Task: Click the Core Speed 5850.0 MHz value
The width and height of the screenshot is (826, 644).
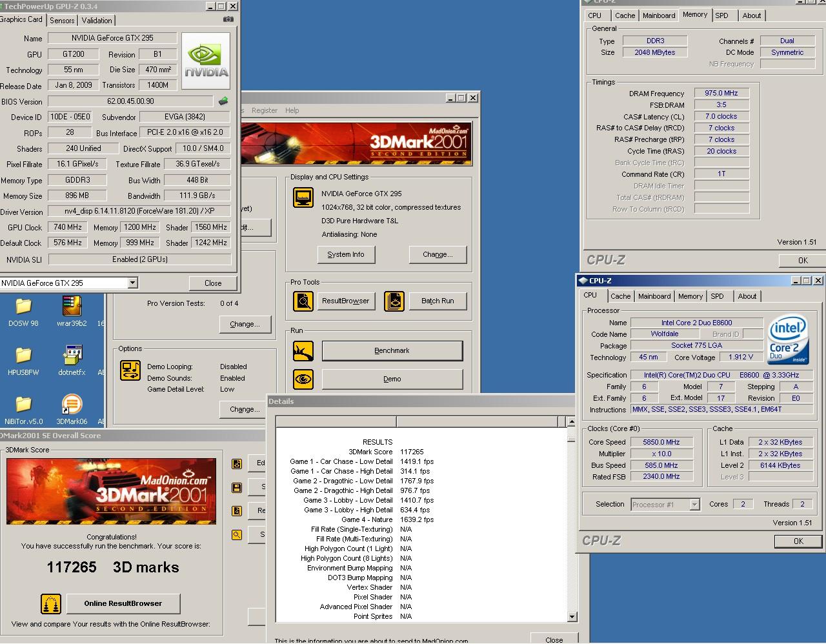Action: click(x=661, y=443)
